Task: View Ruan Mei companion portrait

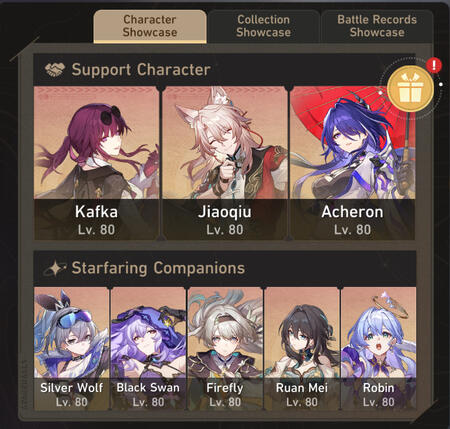Action: [302, 349]
